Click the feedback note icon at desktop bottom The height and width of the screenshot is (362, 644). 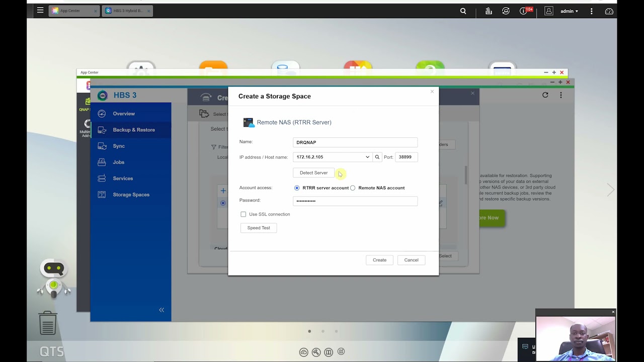coord(341,352)
